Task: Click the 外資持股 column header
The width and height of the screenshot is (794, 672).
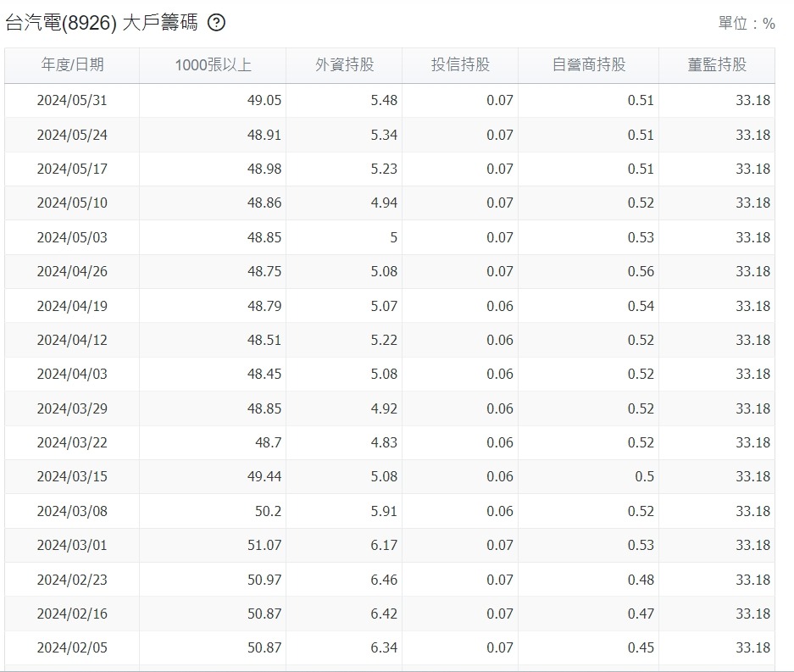Action: coord(344,65)
